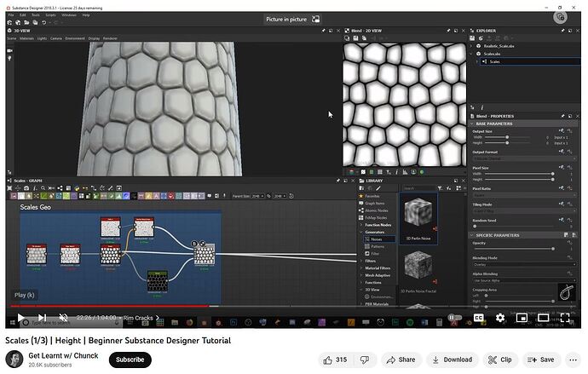The width and height of the screenshot is (588, 374).
Task: Switch player to miniplayer mode
Action: click(522, 318)
